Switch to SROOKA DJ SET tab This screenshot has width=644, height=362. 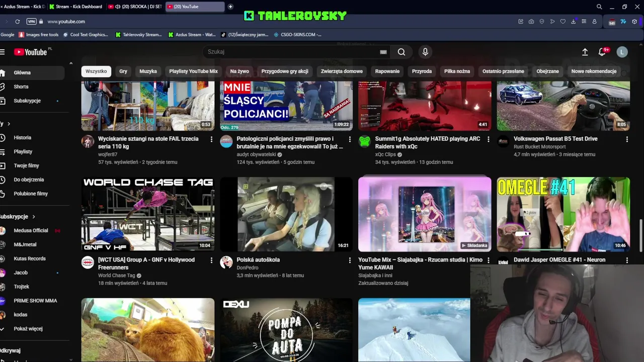coord(135,7)
